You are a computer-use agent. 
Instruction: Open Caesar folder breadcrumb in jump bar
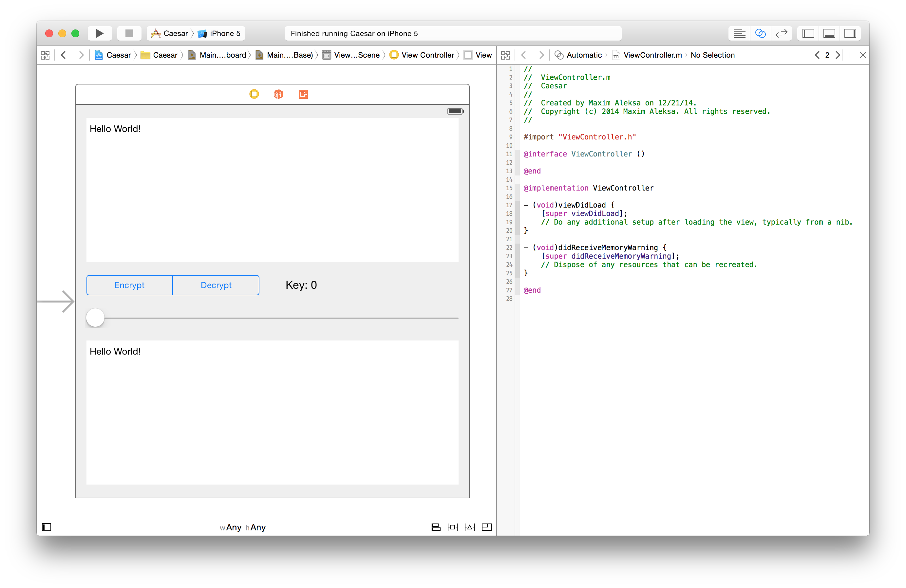159,55
